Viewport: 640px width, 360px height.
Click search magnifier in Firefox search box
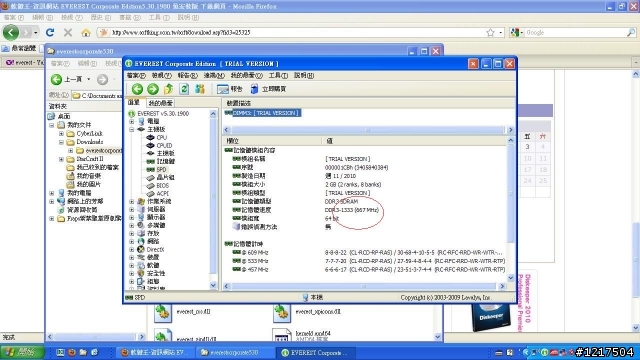coord(631,32)
